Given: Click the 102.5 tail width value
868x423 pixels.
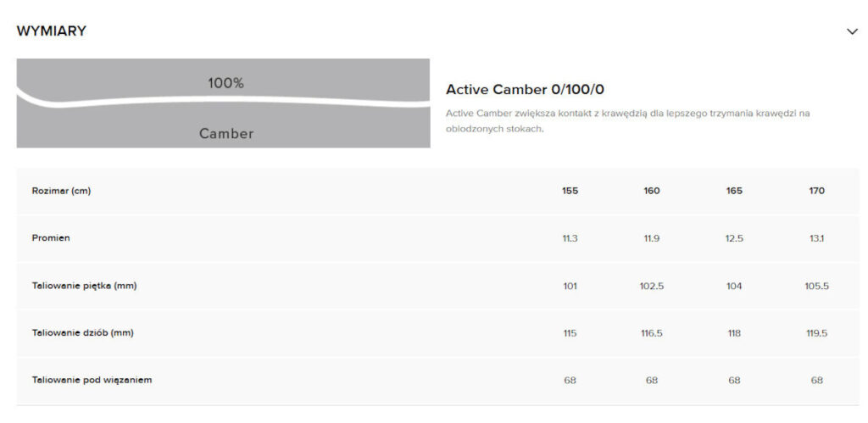Looking at the screenshot, I should [651, 286].
